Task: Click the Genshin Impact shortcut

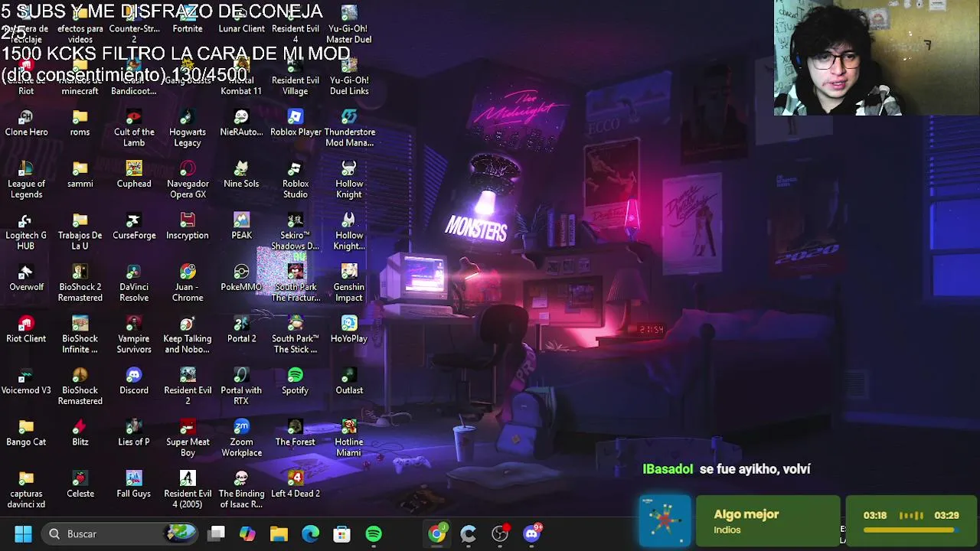Action: point(349,283)
